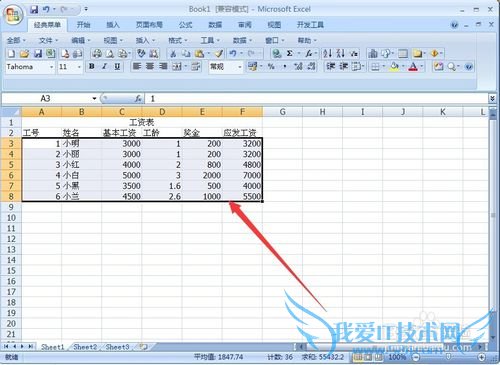Open font color red A picker
Screen dimensions: 500x365
(x=413, y=67)
